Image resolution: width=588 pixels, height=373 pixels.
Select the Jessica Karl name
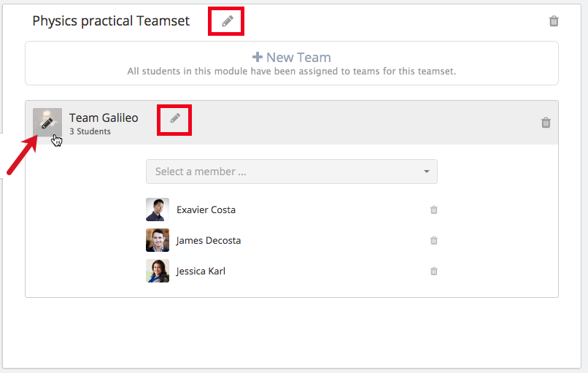tap(201, 272)
